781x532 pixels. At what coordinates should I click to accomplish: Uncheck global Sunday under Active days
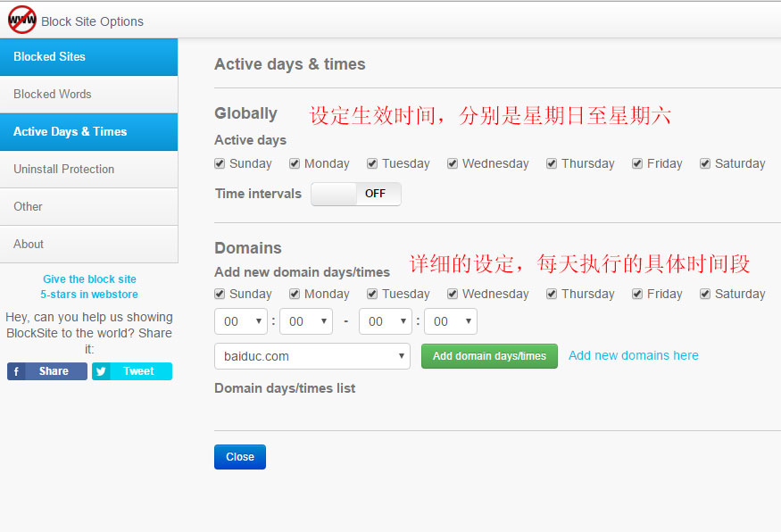[220, 163]
